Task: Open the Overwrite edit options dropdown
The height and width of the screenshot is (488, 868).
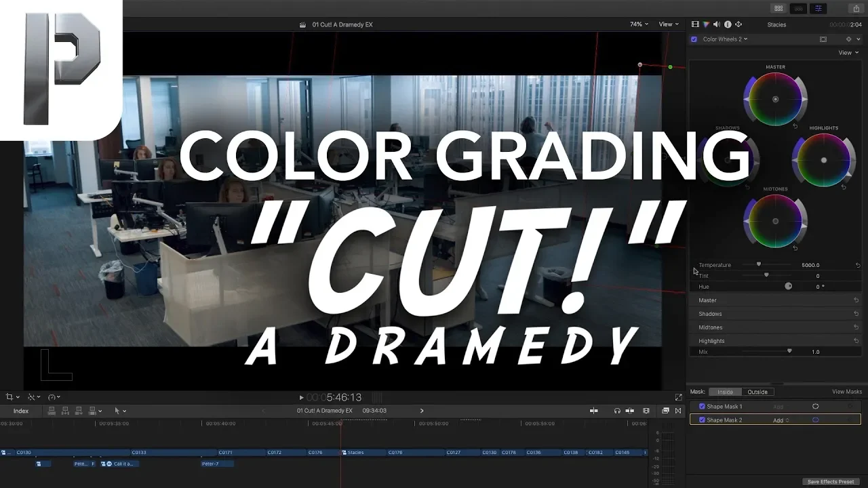Action: (100, 411)
